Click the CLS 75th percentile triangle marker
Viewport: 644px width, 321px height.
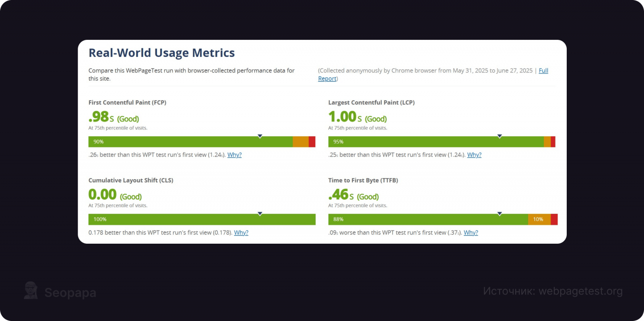(x=260, y=214)
